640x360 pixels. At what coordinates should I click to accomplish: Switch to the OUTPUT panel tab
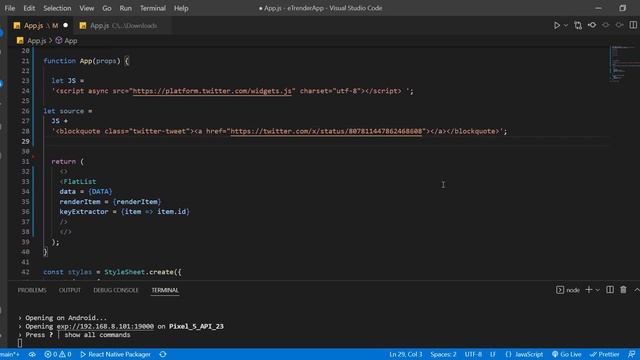tap(70, 290)
